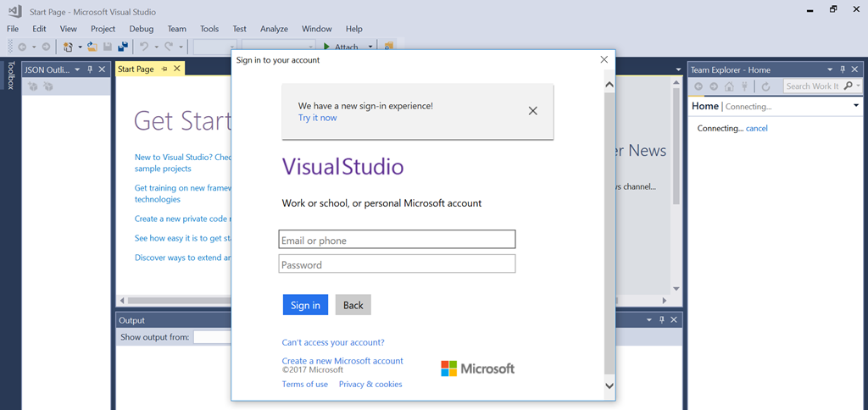Click the New Project toolbar icon

[68, 47]
